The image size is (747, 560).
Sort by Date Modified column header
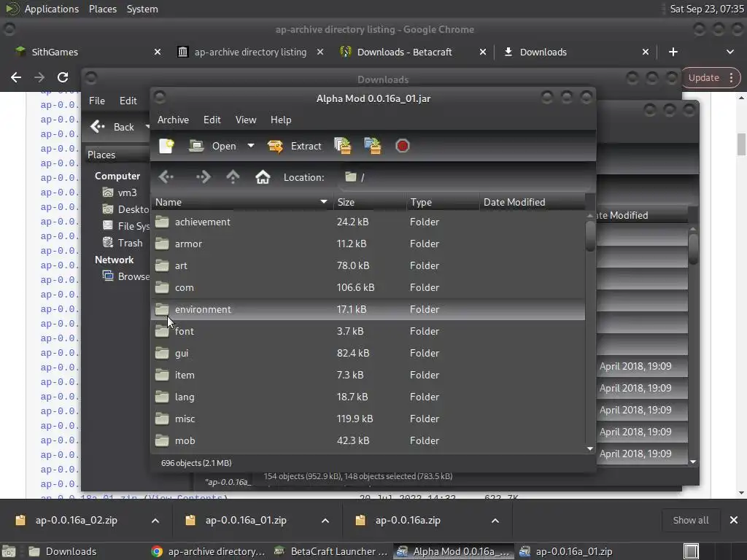pyautogui.click(x=532, y=203)
